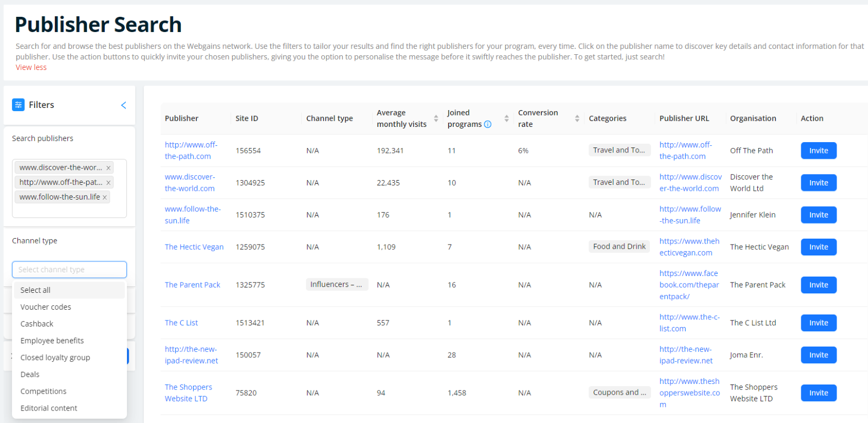Open the Select channel type dropdown
Image resolution: width=868 pixels, height=423 pixels.
click(69, 270)
